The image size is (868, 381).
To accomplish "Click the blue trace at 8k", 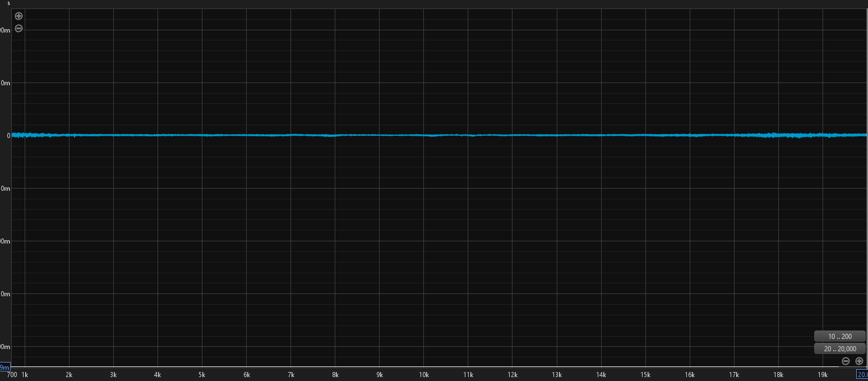I will (335, 135).
